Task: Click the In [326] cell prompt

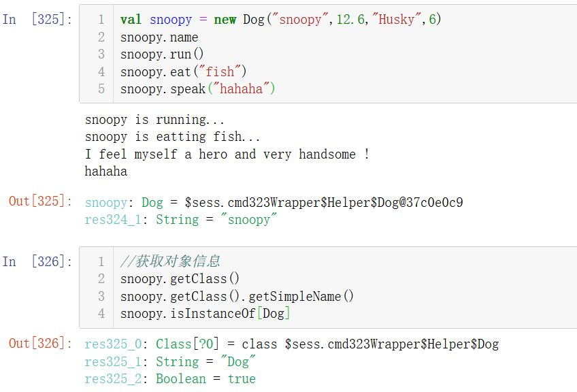Action: click(x=37, y=261)
